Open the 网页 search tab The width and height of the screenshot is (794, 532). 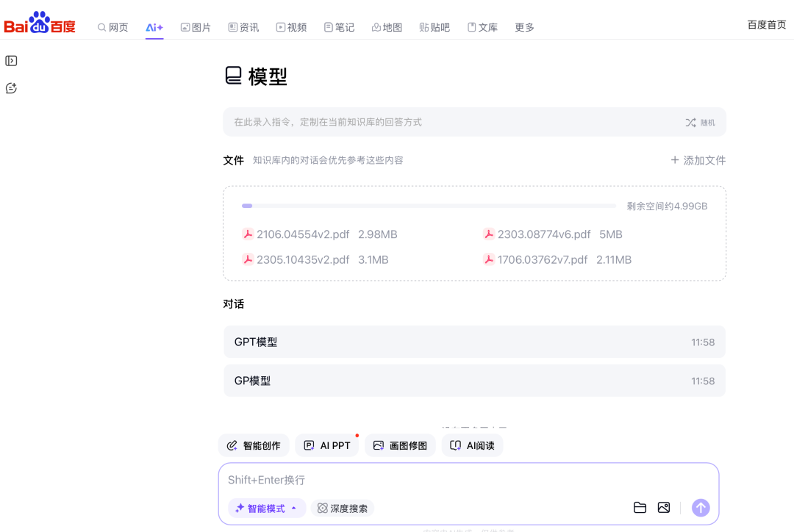pos(113,27)
